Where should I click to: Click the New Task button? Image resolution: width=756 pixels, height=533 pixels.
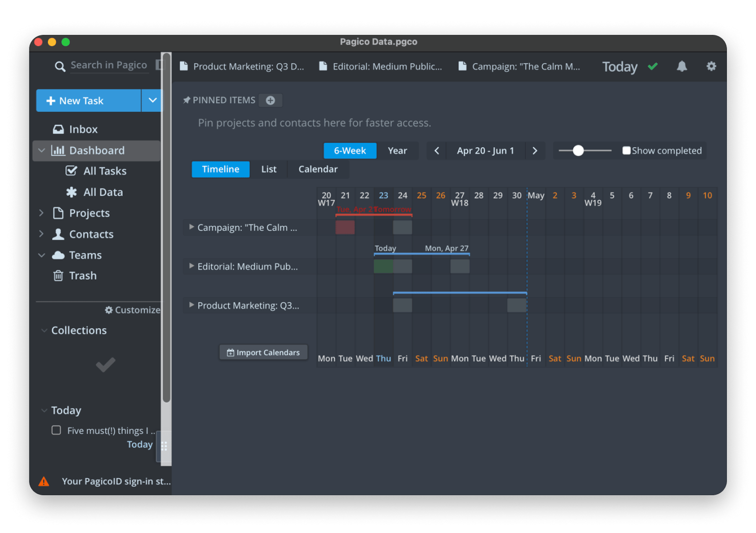pyautogui.click(x=89, y=100)
